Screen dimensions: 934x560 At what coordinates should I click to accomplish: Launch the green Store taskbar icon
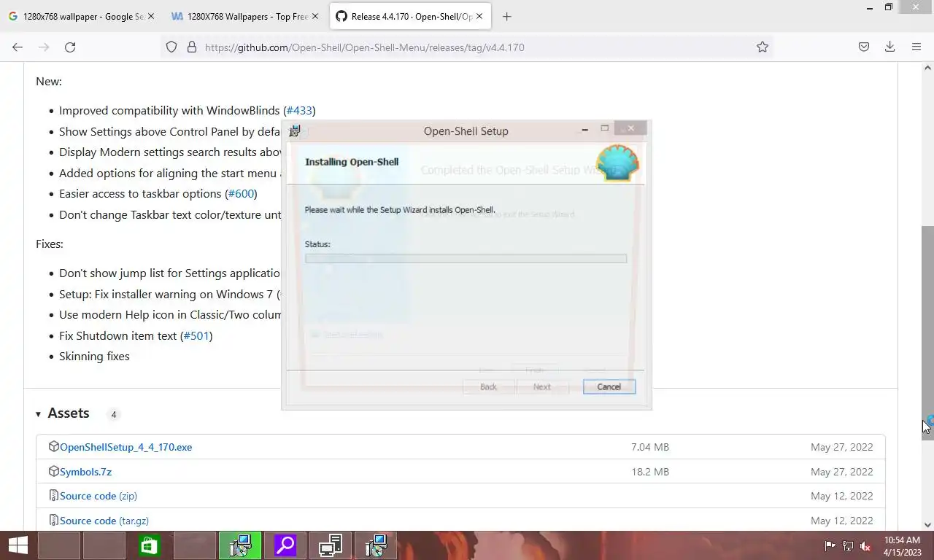(x=150, y=545)
